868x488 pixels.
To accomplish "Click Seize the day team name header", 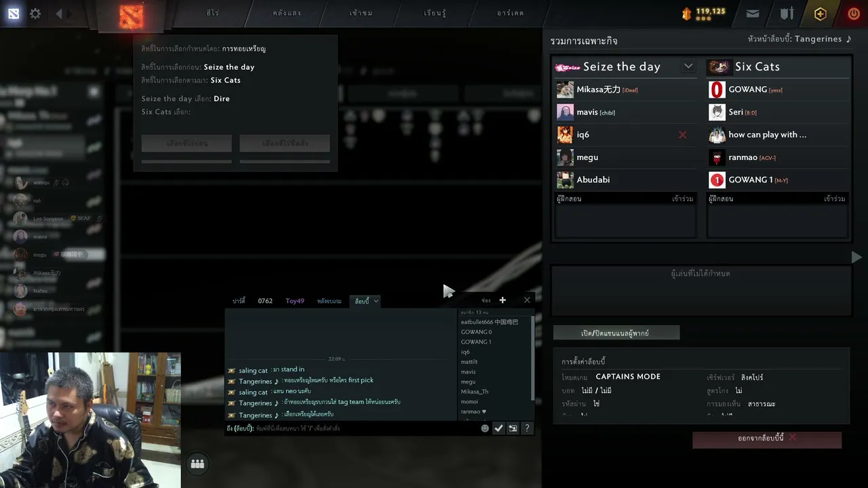I will click(622, 66).
